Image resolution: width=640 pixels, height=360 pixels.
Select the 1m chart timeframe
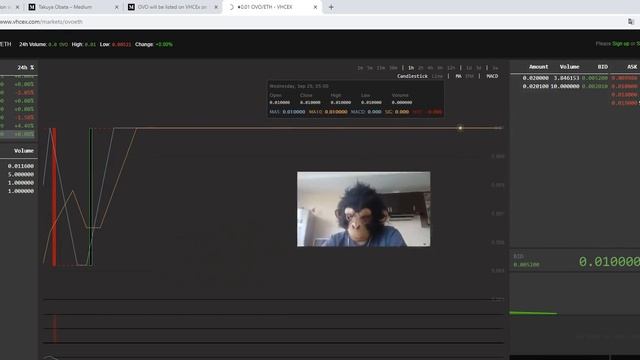tap(360, 68)
